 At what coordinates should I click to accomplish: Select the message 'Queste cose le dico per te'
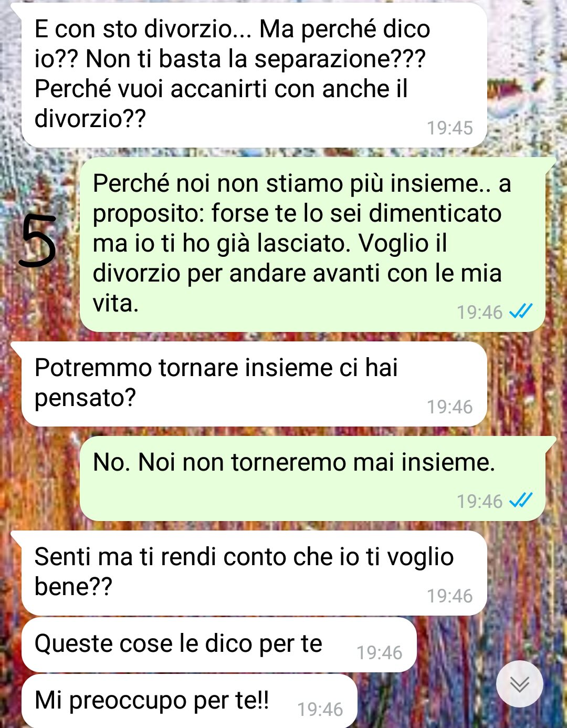[x=219, y=644]
